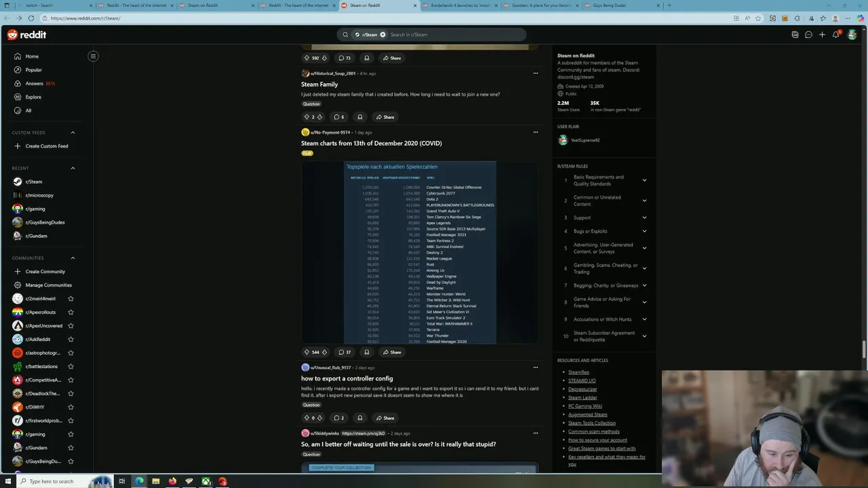The height and width of the screenshot is (488, 868).
Task: Open 73 comments of the topmost post
Action: pos(344,58)
